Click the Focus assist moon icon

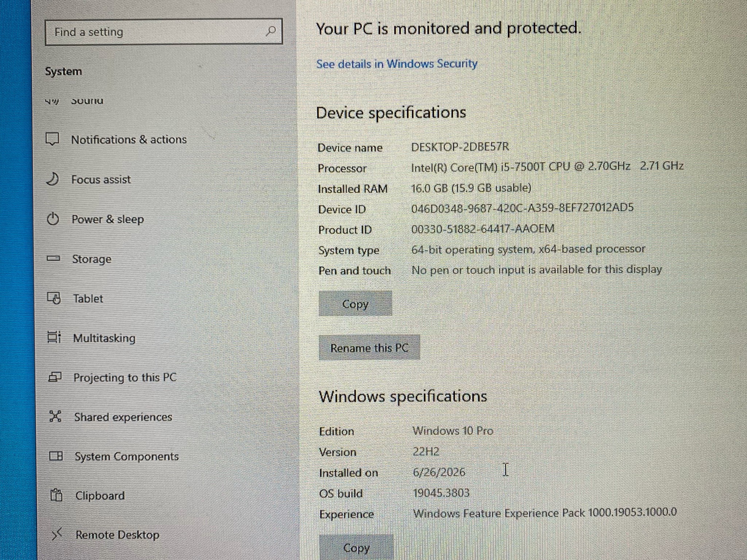53,179
